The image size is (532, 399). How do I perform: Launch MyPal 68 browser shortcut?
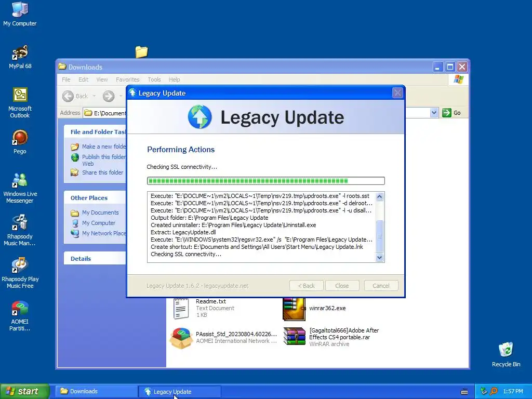coord(20,57)
